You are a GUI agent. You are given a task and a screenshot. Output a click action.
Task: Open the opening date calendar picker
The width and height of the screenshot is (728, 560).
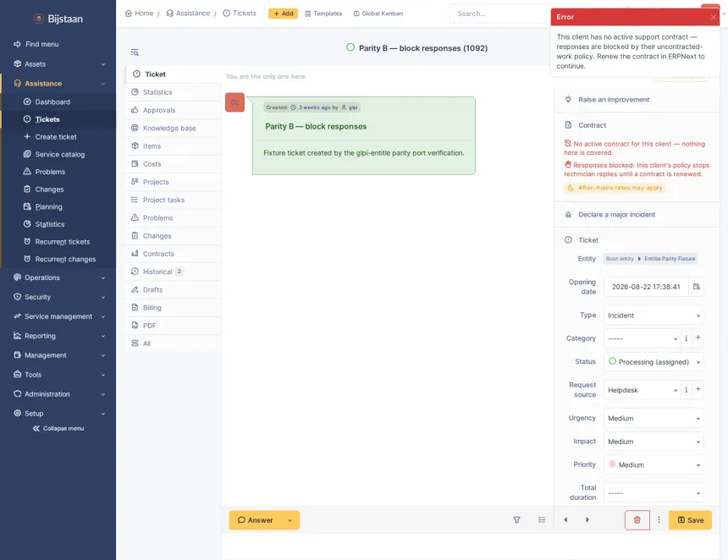click(x=697, y=287)
